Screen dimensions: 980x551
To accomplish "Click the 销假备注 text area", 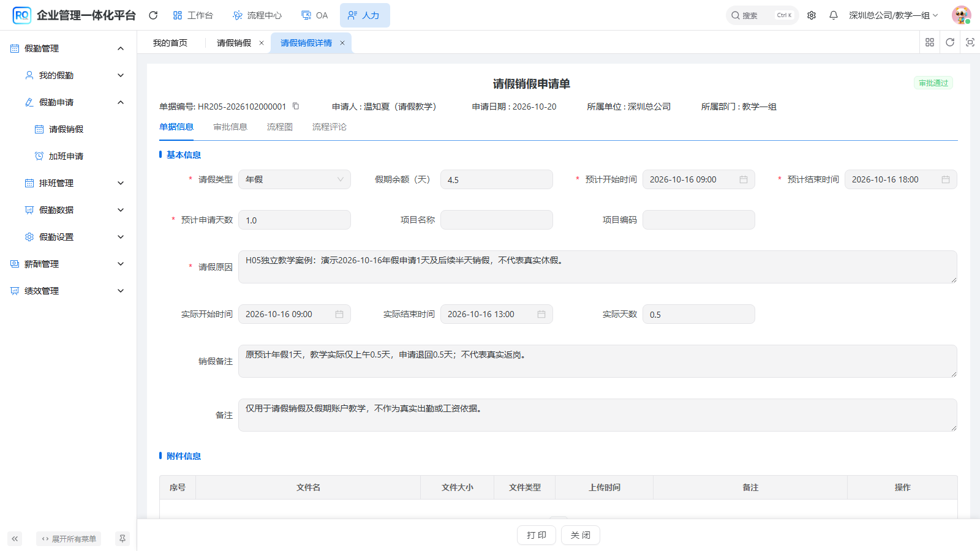I will (x=598, y=361).
